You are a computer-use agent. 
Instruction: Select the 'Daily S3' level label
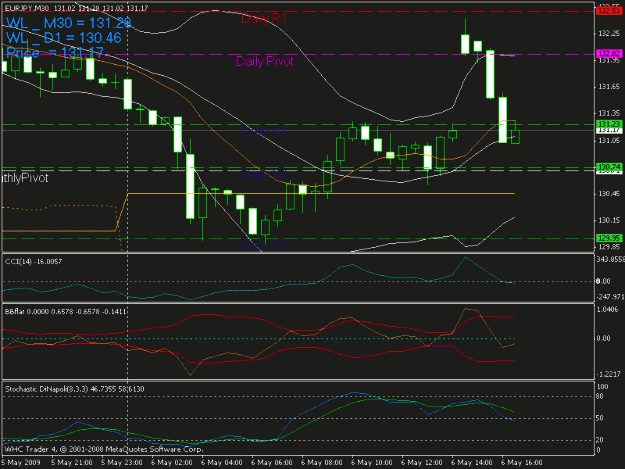pos(264,245)
